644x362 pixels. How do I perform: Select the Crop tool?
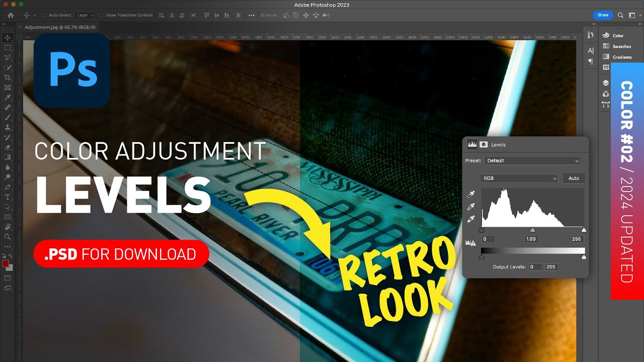click(8, 77)
